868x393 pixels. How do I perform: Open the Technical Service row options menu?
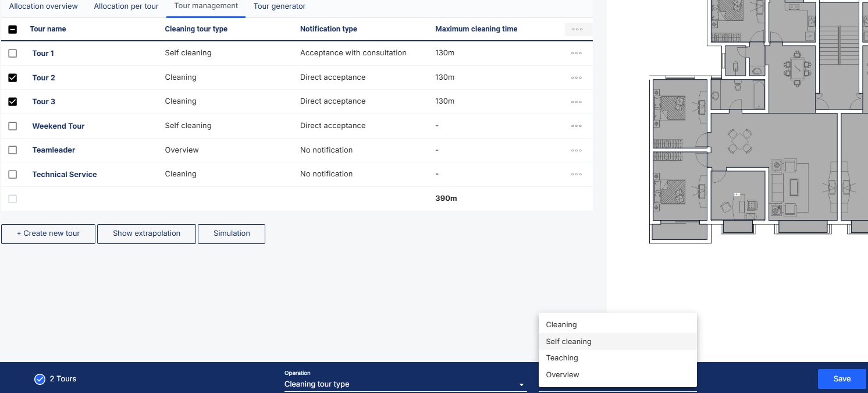pos(576,175)
